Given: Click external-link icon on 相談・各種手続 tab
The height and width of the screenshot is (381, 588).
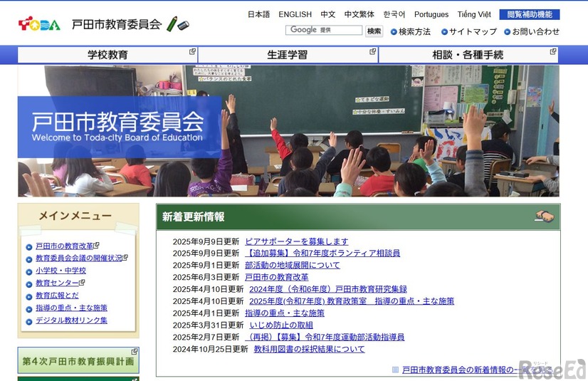Looking at the screenshot, I should tap(553, 51).
